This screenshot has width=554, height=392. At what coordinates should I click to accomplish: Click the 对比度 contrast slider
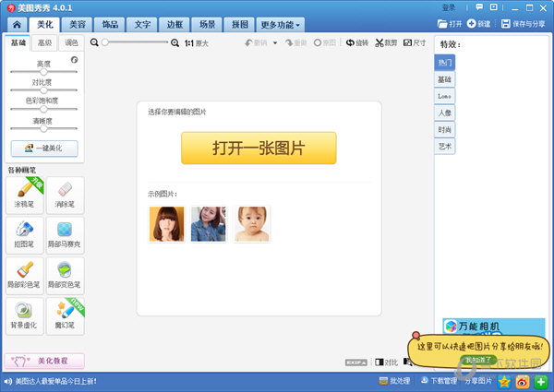(43, 92)
